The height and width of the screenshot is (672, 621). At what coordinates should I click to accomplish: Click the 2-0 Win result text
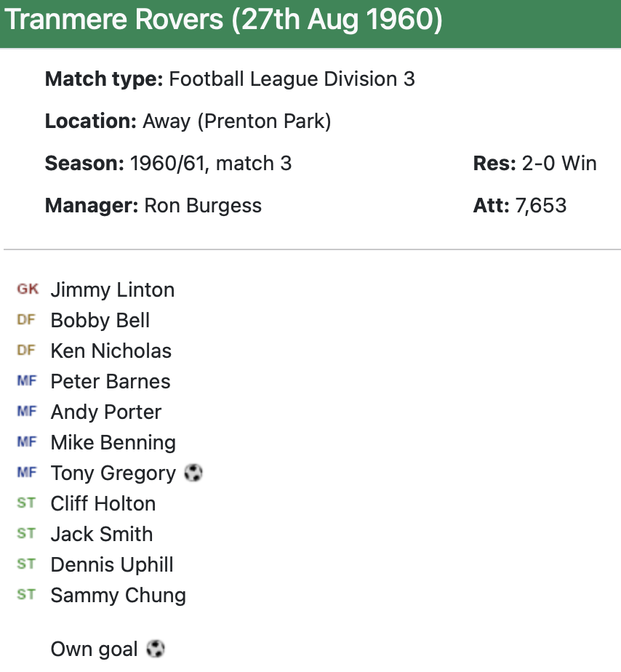pyautogui.click(x=559, y=164)
